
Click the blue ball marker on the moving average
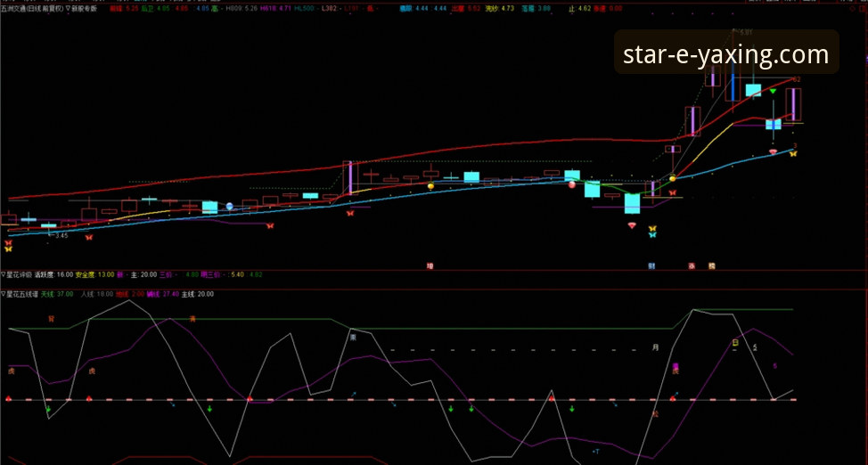[229, 206]
